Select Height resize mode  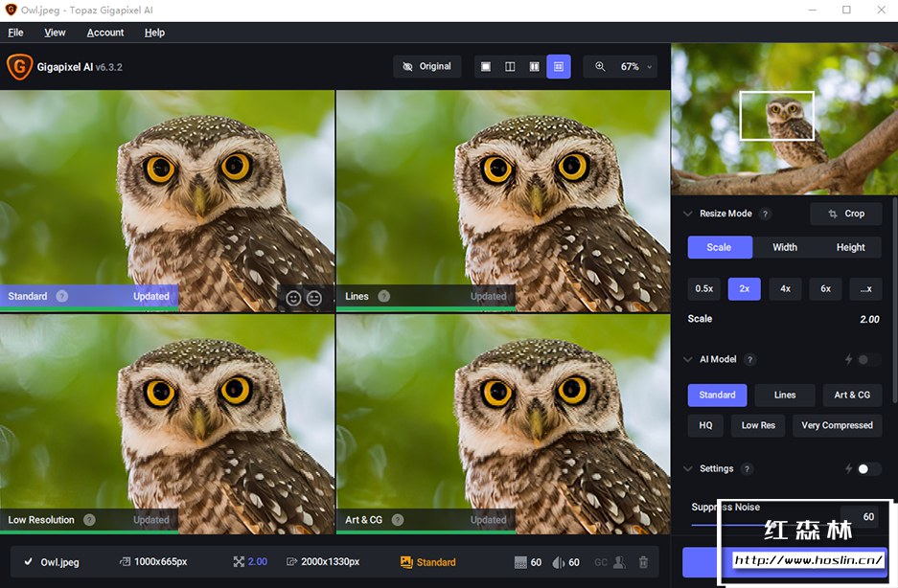point(850,247)
